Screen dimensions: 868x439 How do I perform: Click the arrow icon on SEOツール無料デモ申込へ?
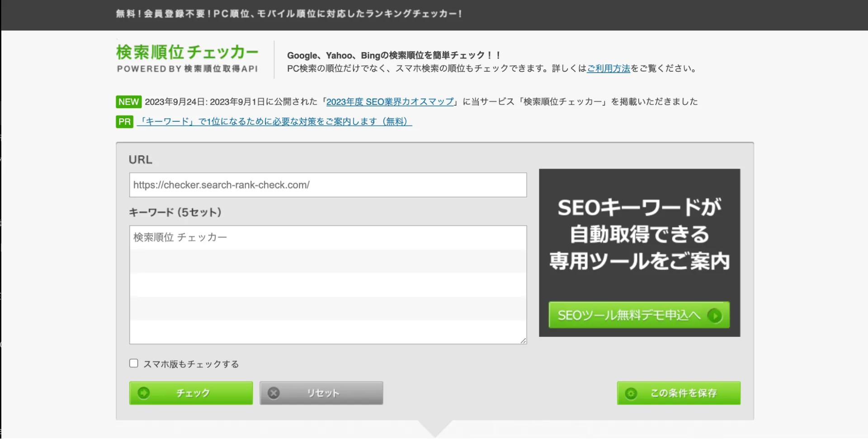pos(715,315)
